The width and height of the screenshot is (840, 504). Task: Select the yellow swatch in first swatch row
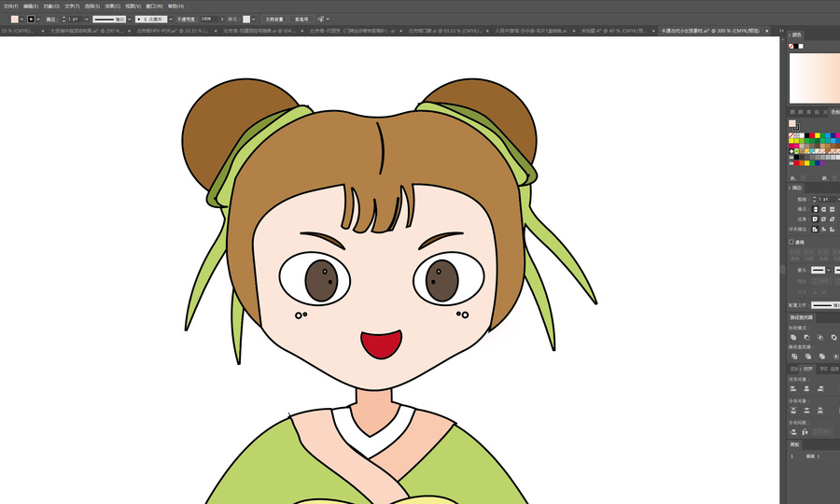[x=817, y=135]
